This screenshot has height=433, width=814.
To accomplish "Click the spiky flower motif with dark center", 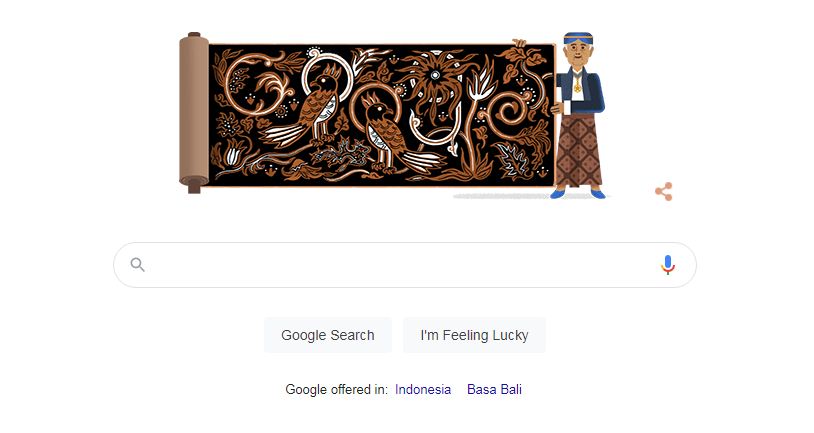I will pos(434,77).
